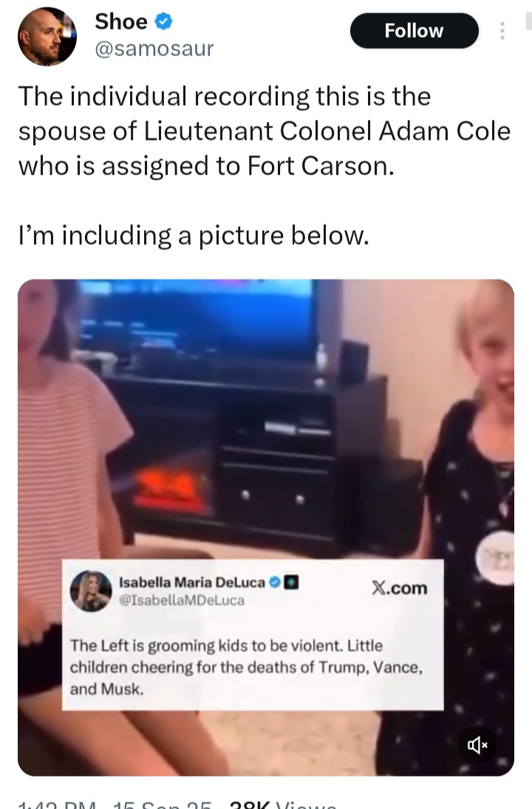Open the 15 Sep 25 date link
532x809 pixels.
(163, 805)
